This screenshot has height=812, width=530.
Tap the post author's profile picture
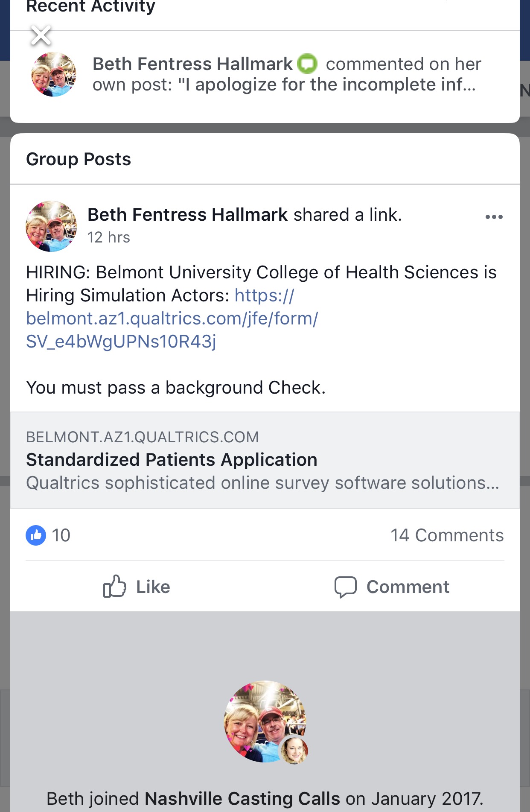click(51, 226)
